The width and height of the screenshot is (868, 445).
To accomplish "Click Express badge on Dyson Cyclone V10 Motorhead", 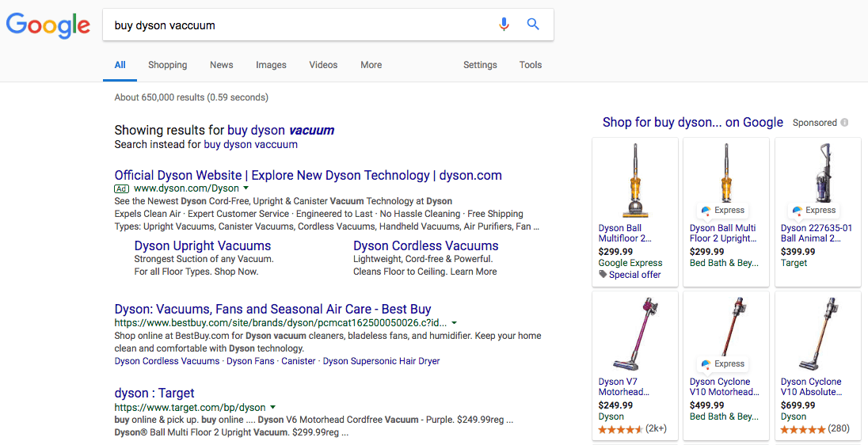I will [722, 364].
